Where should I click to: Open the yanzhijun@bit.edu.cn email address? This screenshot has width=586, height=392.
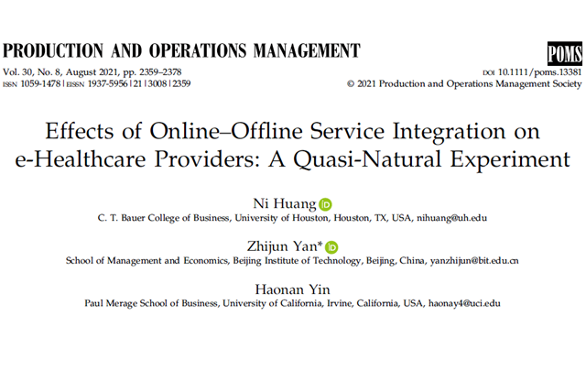(474, 261)
